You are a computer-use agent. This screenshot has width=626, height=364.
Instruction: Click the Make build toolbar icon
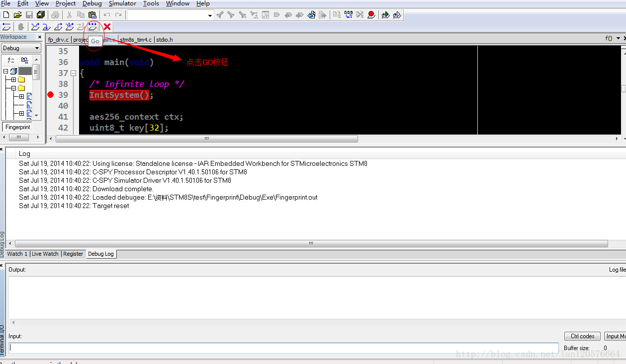click(x=349, y=15)
